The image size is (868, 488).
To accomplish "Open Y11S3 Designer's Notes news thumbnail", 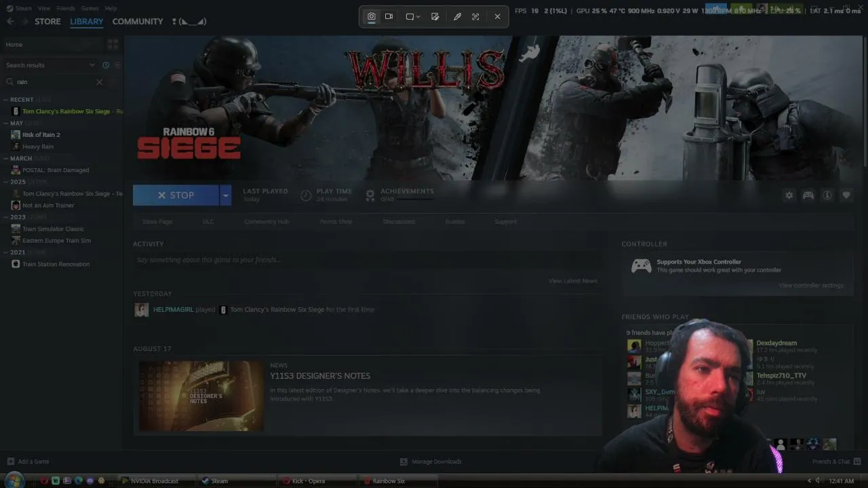I will click(201, 396).
